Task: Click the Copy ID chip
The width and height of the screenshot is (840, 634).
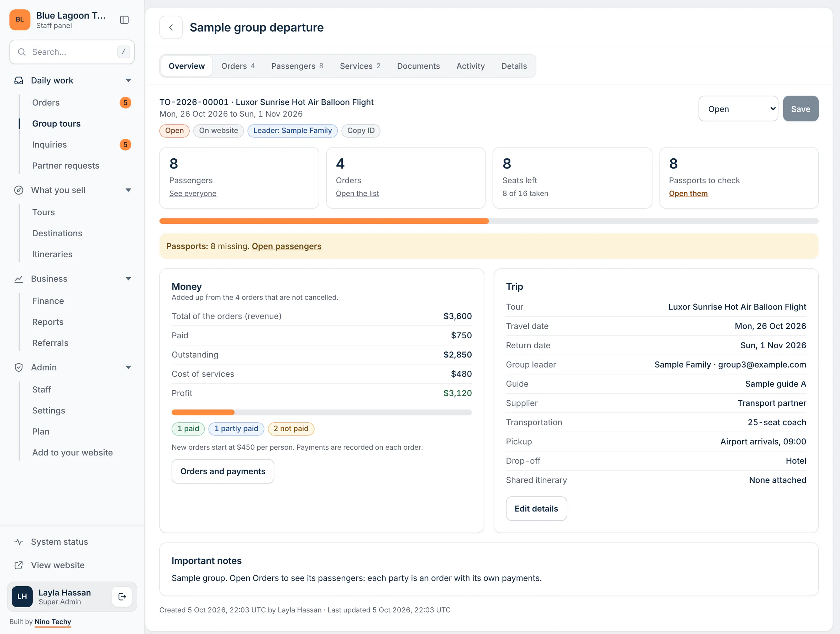Action: click(361, 131)
